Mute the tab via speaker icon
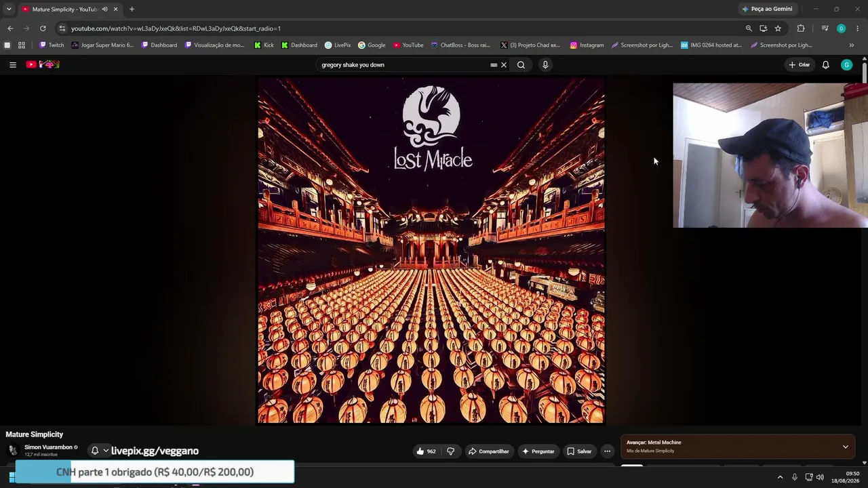868x488 pixels. click(104, 9)
